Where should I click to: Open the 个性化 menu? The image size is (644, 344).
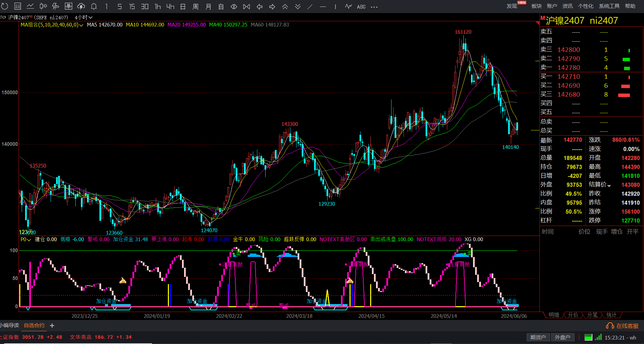pos(586,6)
